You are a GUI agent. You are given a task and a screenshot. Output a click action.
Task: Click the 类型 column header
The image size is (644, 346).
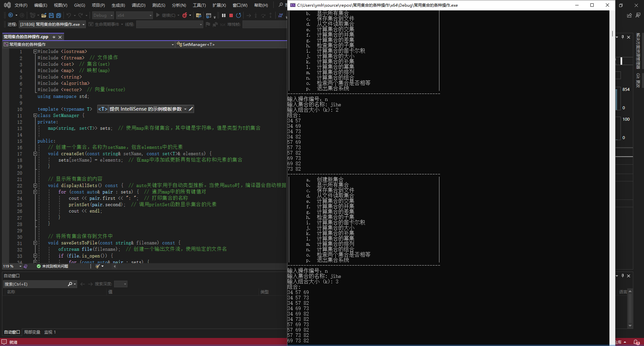265,292
